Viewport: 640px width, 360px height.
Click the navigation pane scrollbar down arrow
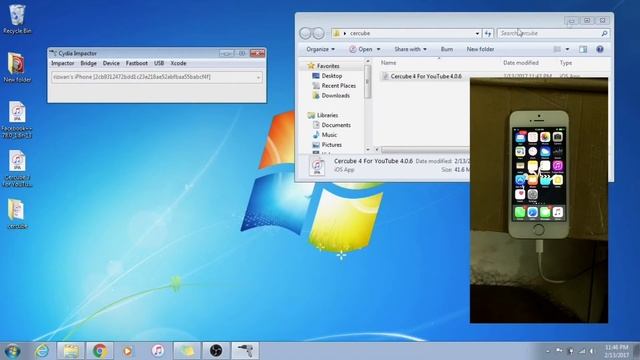coord(368,149)
